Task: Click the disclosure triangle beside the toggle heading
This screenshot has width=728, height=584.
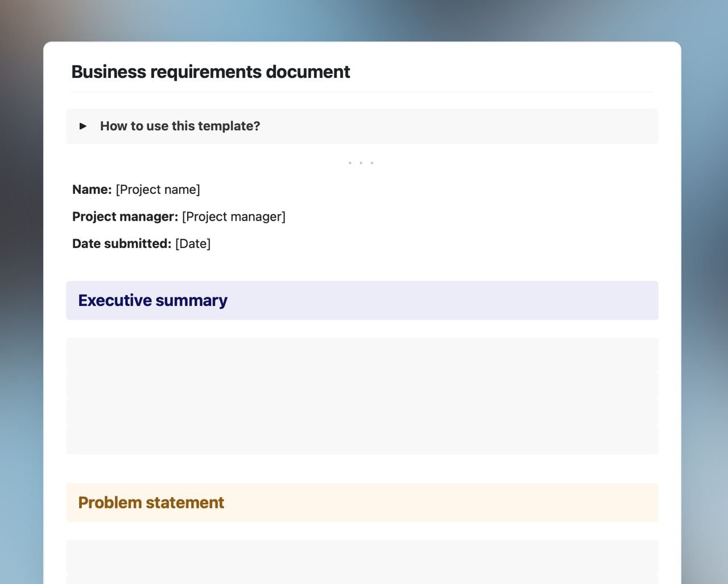Action: (83, 126)
